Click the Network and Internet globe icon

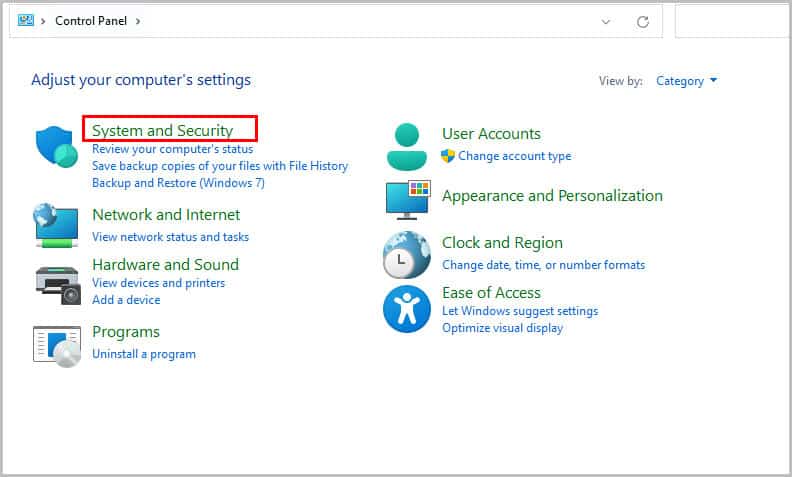(56, 225)
